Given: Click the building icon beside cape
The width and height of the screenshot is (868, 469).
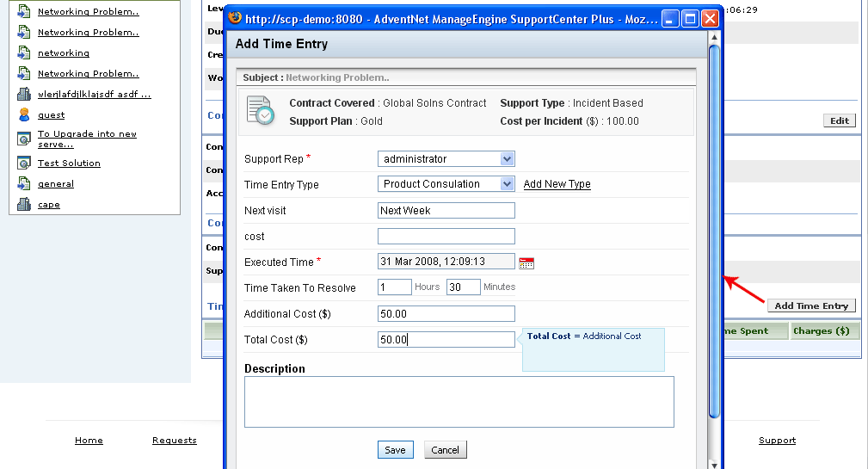Looking at the screenshot, I should (24, 204).
